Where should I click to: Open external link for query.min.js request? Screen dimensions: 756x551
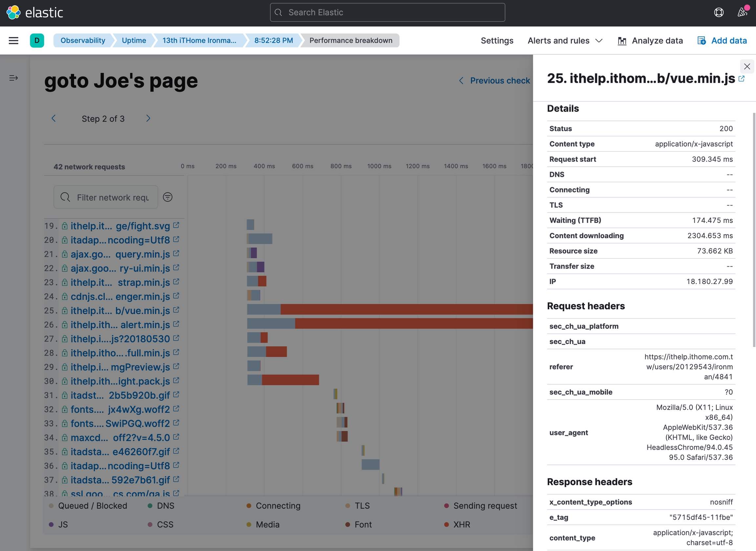coord(176,254)
